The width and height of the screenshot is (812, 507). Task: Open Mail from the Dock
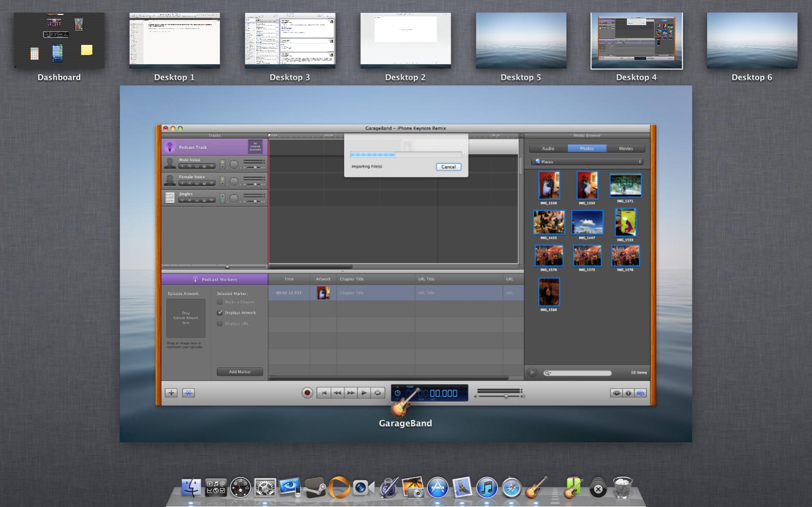462,488
